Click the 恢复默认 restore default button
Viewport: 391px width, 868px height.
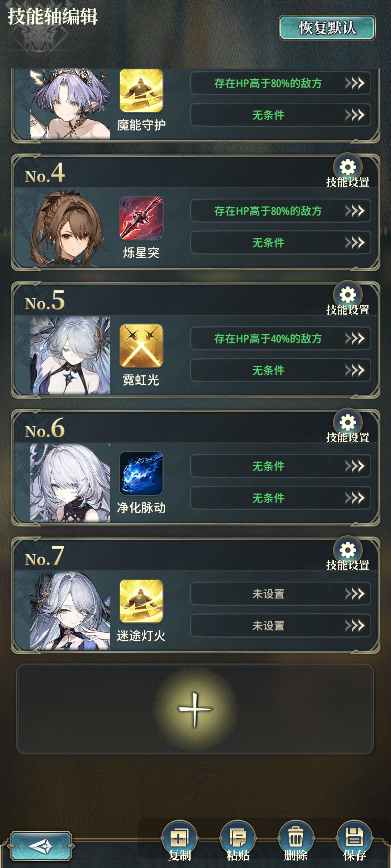(327, 28)
